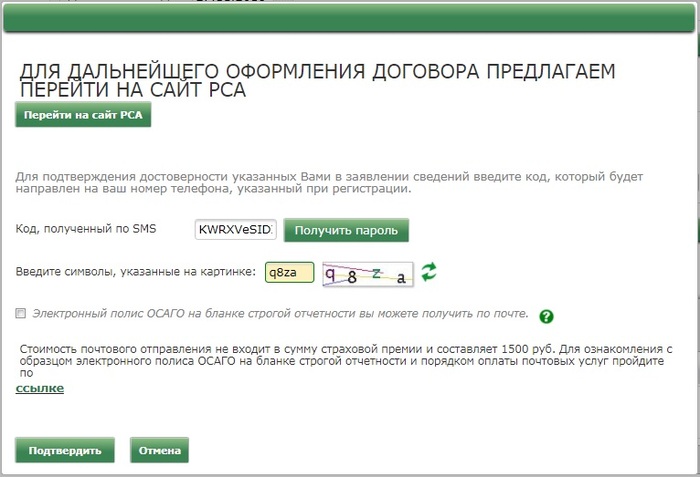Click the 'Электронный полис ОСАГО' checkbox label text

click(280, 314)
